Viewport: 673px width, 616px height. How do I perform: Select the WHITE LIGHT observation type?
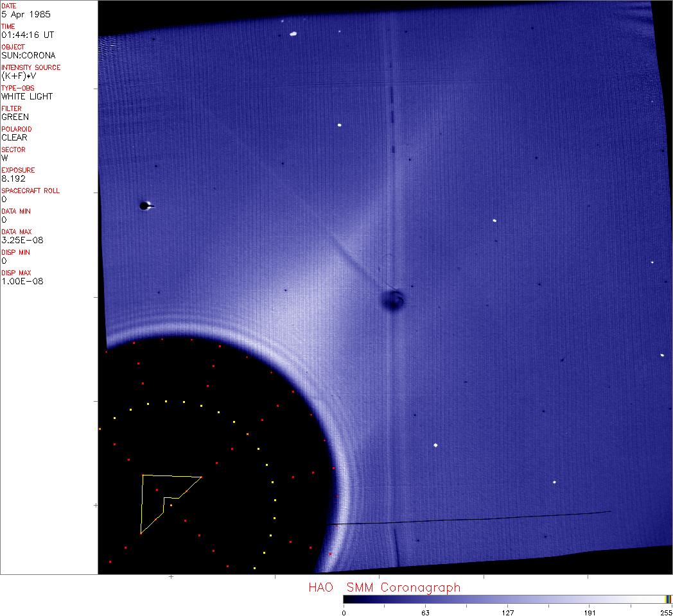[27, 96]
